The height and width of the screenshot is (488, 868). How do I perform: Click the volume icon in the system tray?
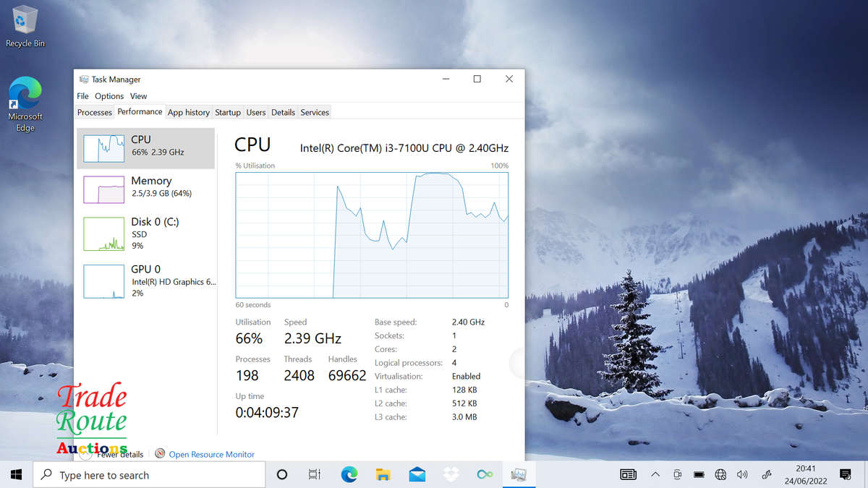pyautogui.click(x=742, y=475)
